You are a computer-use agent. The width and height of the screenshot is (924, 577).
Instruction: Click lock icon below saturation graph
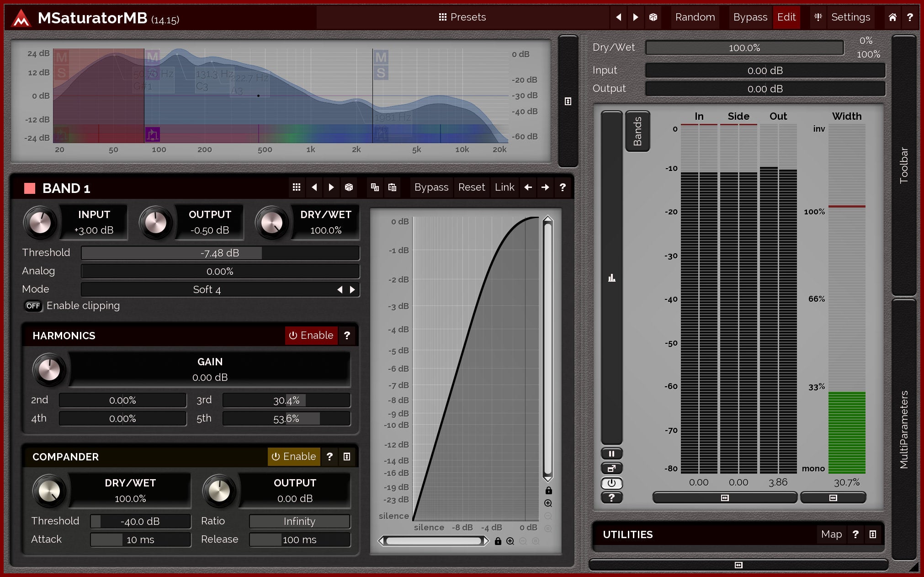(x=498, y=541)
